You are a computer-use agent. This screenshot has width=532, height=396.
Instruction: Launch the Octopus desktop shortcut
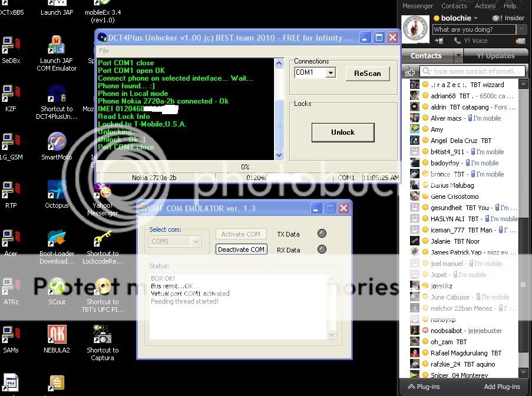(x=57, y=191)
